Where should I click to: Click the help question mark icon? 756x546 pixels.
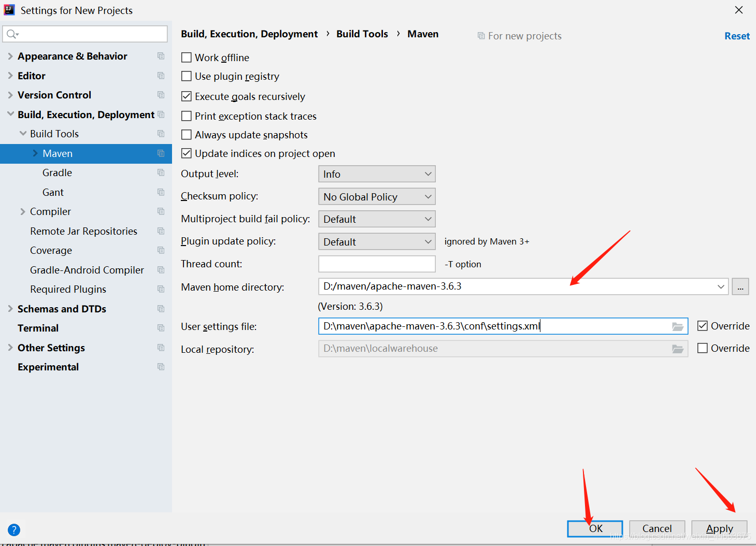pos(14,530)
